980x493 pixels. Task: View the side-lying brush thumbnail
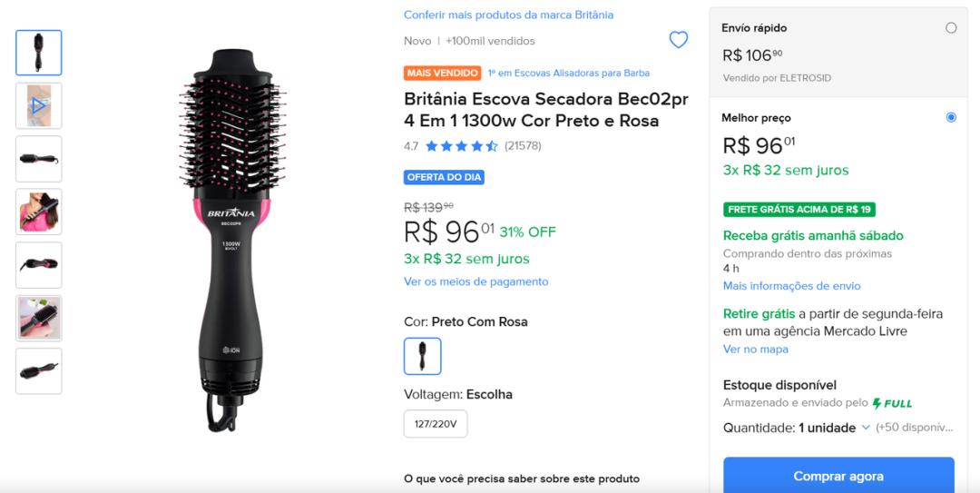point(39,159)
